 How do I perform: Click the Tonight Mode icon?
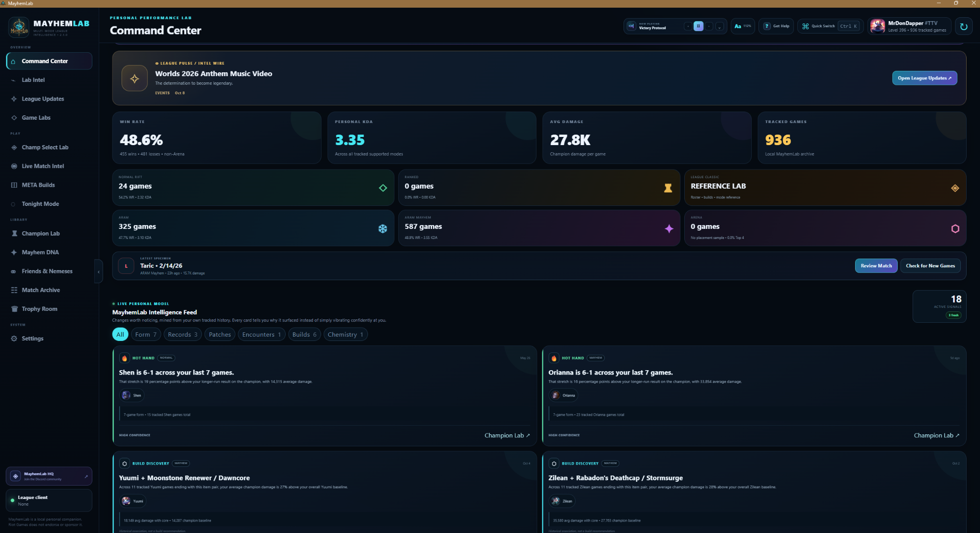(14, 204)
